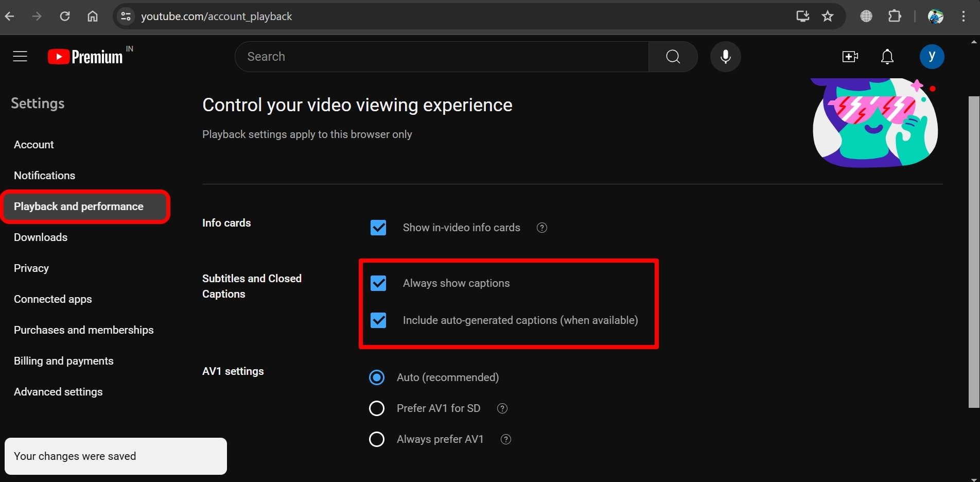The width and height of the screenshot is (980, 482).
Task: Go to YouTube Premium home logo
Action: point(85,57)
